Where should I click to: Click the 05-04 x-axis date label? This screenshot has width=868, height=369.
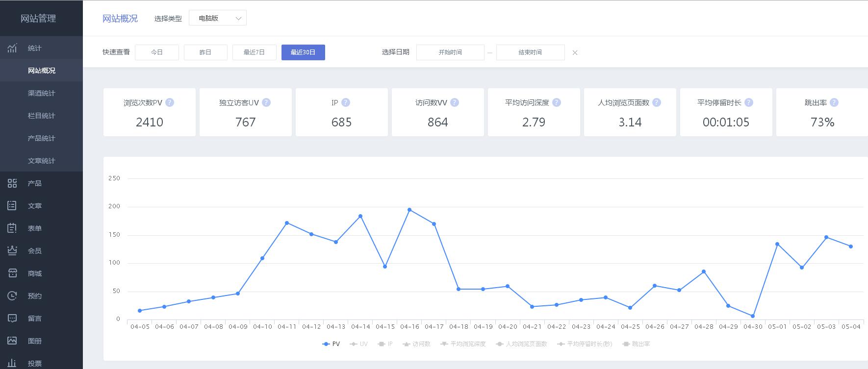click(x=851, y=326)
